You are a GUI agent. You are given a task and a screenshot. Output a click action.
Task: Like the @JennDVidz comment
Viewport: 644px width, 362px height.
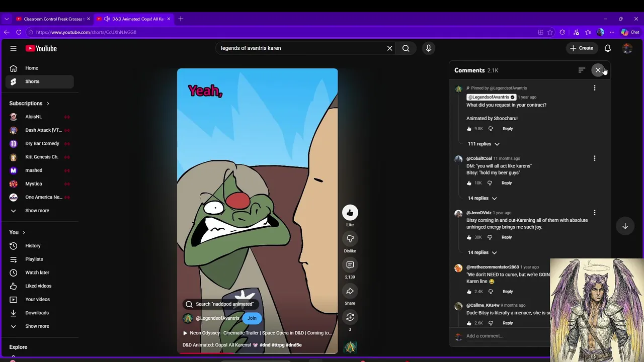pyautogui.click(x=469, y=237)
